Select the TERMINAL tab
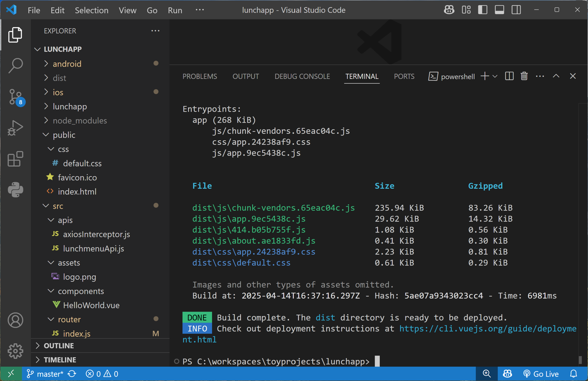 coord(362,76)
